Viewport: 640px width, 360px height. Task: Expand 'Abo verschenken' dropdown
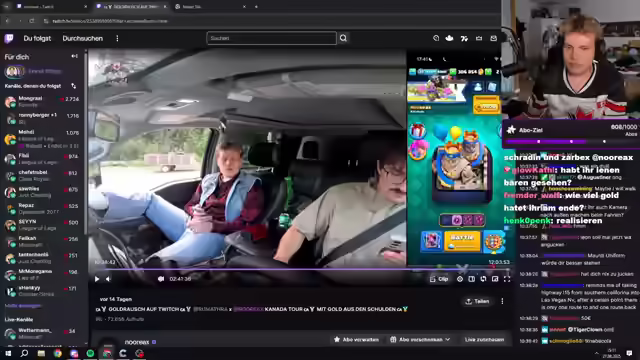[420, 340]
